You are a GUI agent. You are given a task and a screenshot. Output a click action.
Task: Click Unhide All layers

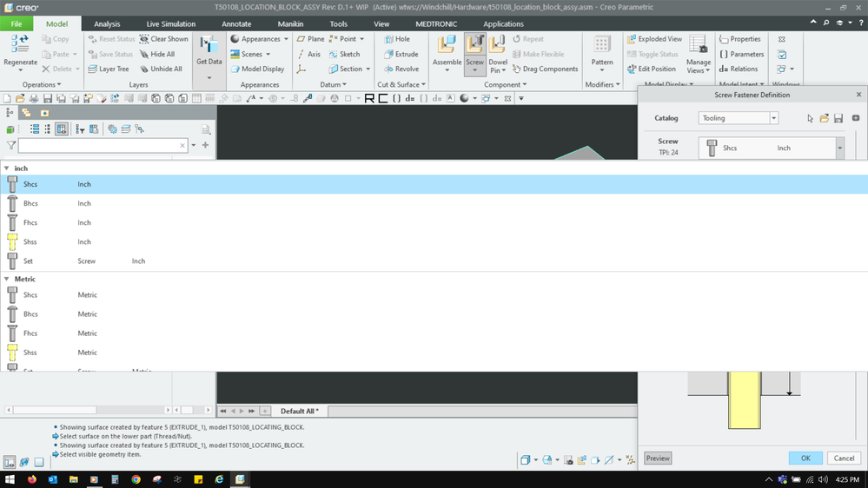coord(161,69)
